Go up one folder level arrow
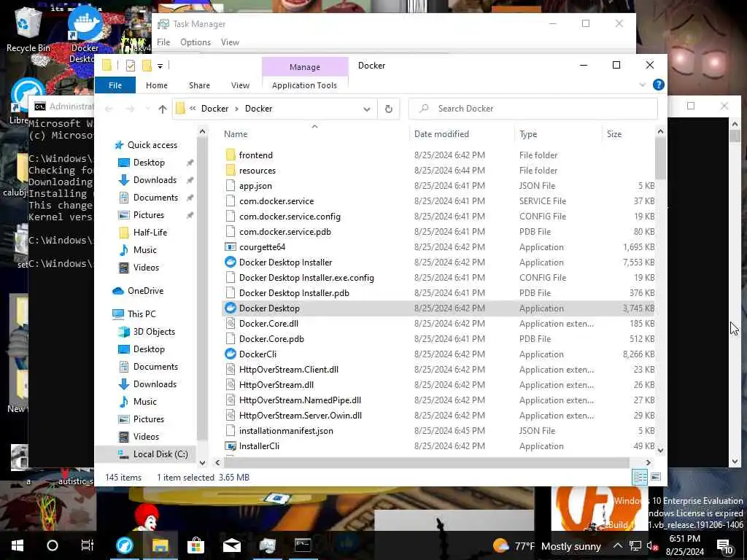747x560 pixels. coord(163,109)
